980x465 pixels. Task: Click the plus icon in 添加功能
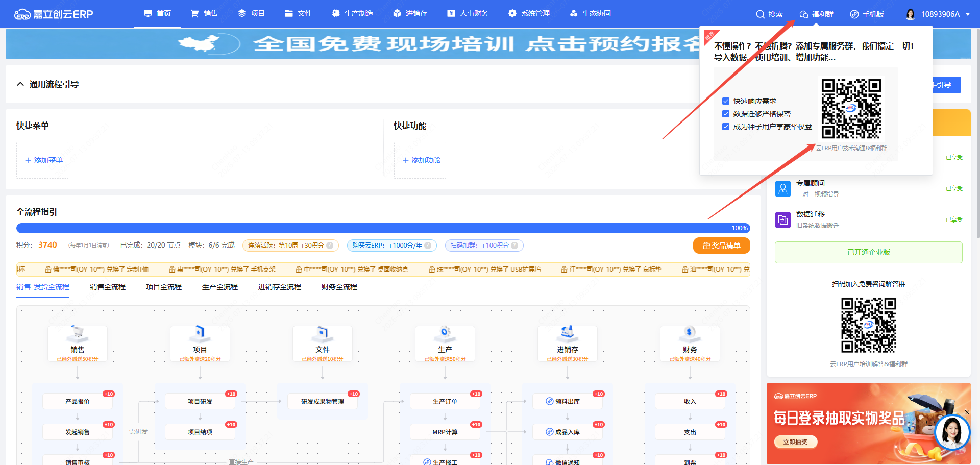point(406,160)
